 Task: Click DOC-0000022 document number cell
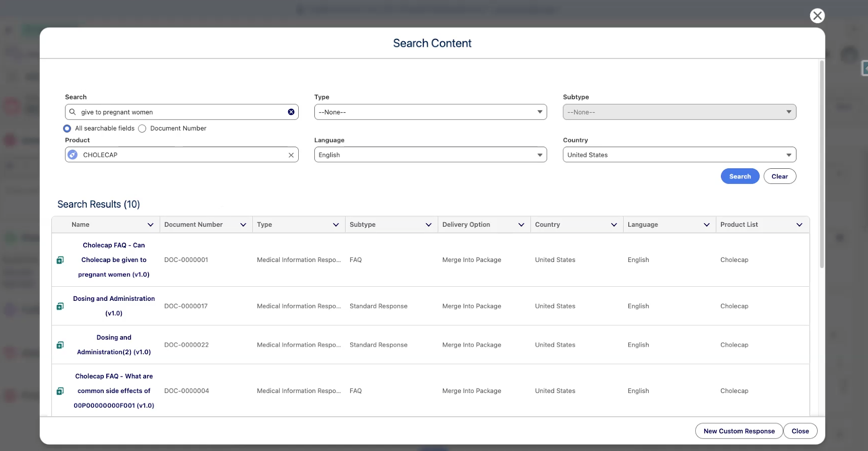pyautogui.click(x=186, y=345)
